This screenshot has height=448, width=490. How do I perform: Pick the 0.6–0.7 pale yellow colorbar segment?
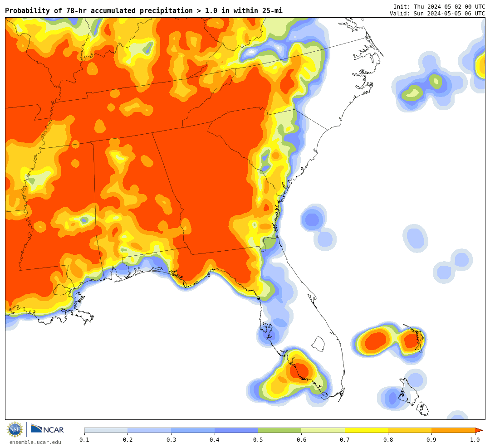323,430
